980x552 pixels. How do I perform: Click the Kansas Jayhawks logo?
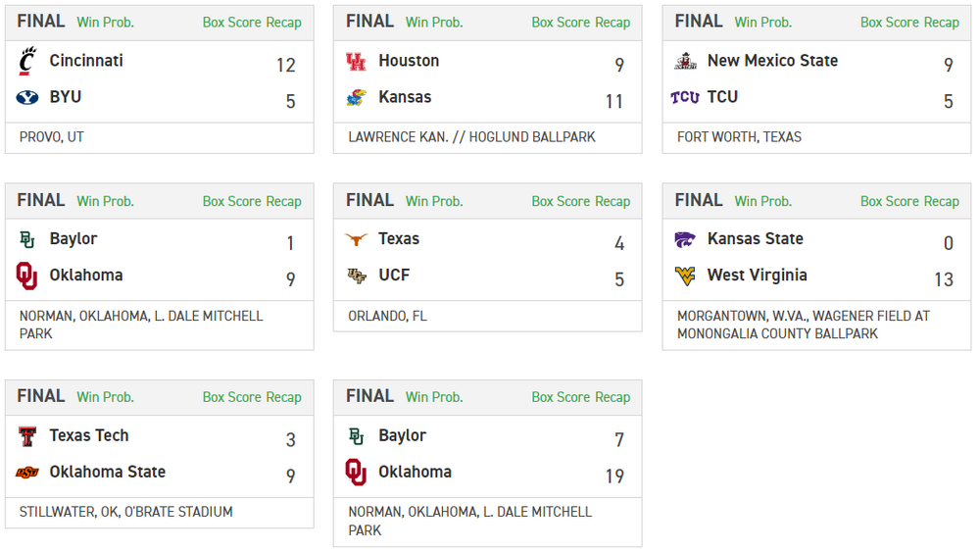[356, 97]
